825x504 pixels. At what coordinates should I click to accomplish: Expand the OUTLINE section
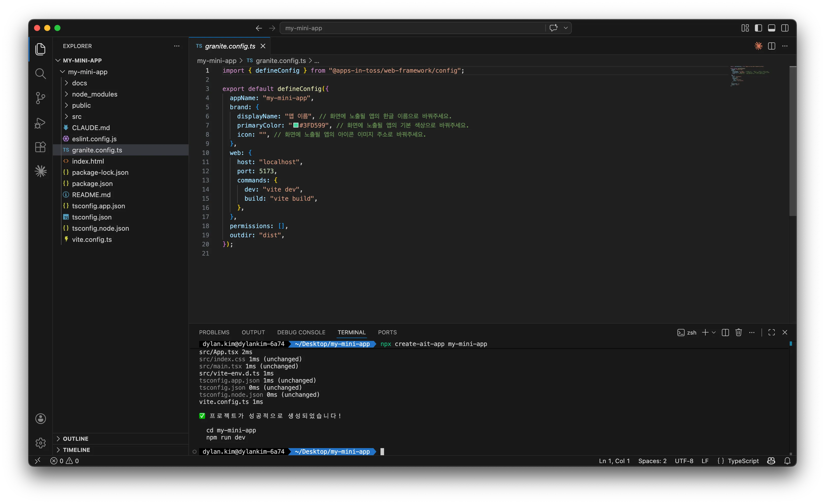[x=75, y=439]
